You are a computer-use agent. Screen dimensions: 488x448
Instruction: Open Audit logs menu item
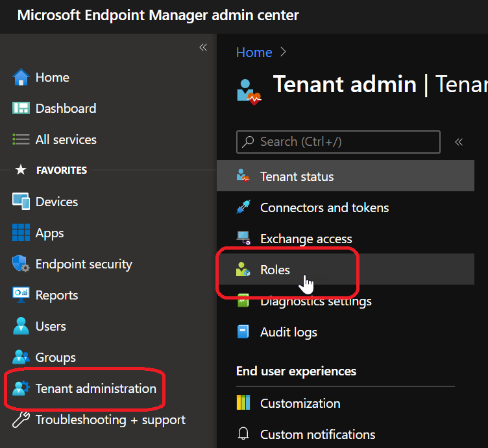pos(289,332)
